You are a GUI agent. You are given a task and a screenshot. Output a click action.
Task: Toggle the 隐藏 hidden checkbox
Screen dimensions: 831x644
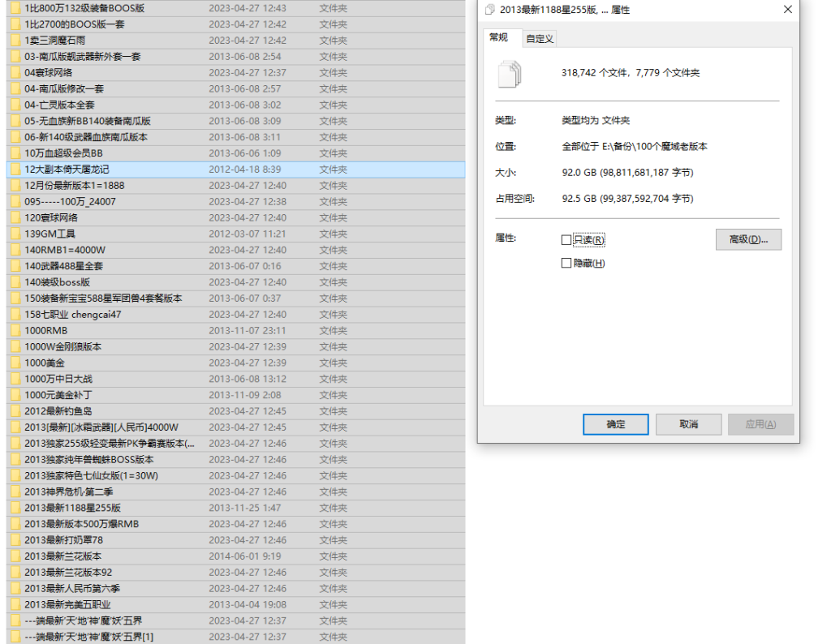click(x=566, y=264)
